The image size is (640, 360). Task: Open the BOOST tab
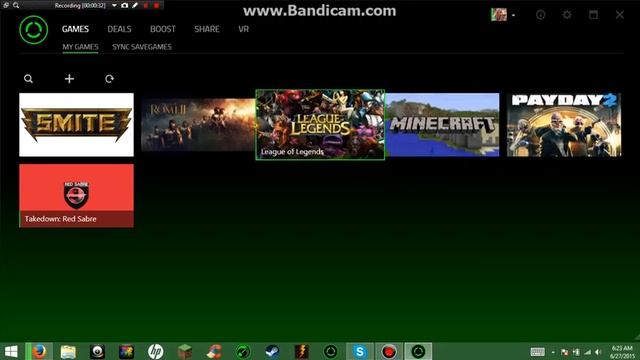(163, 29)
